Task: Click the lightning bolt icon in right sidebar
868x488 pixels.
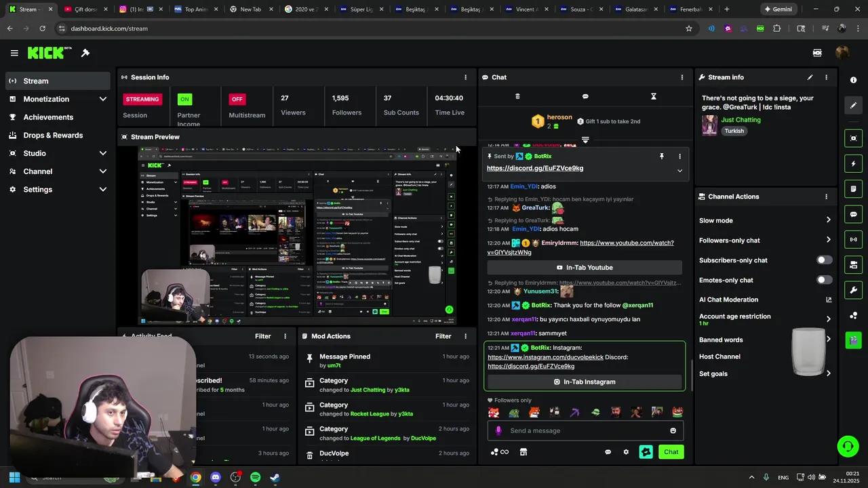Action: click(853, 163)
